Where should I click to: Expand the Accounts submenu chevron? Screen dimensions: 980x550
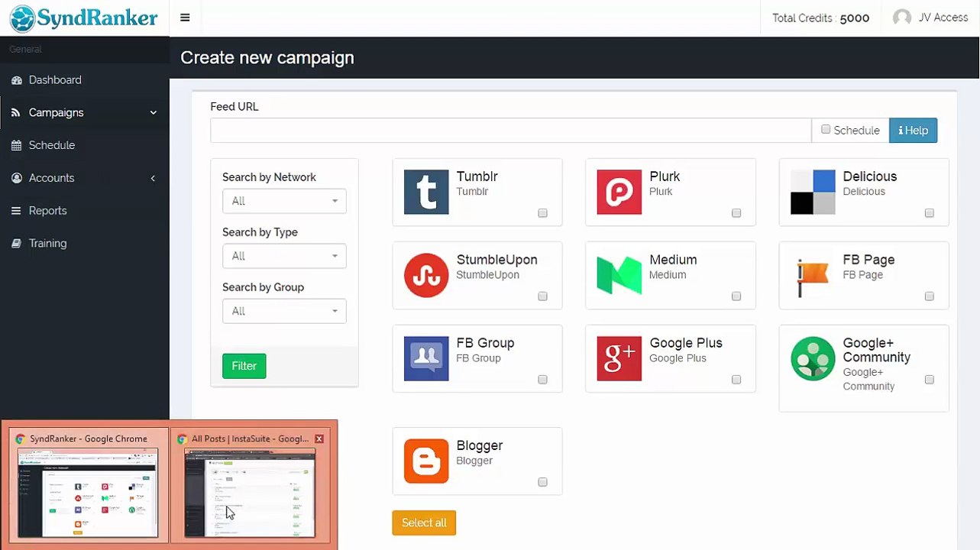point(153,178)
